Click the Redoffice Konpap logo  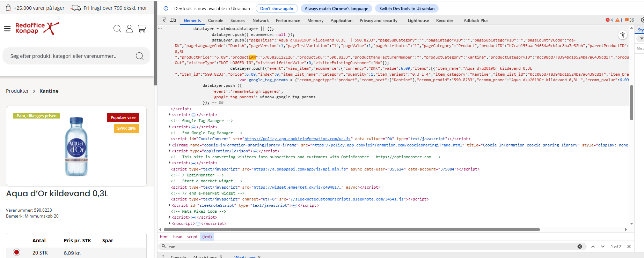pyautogui.click(x=37, y=28)
